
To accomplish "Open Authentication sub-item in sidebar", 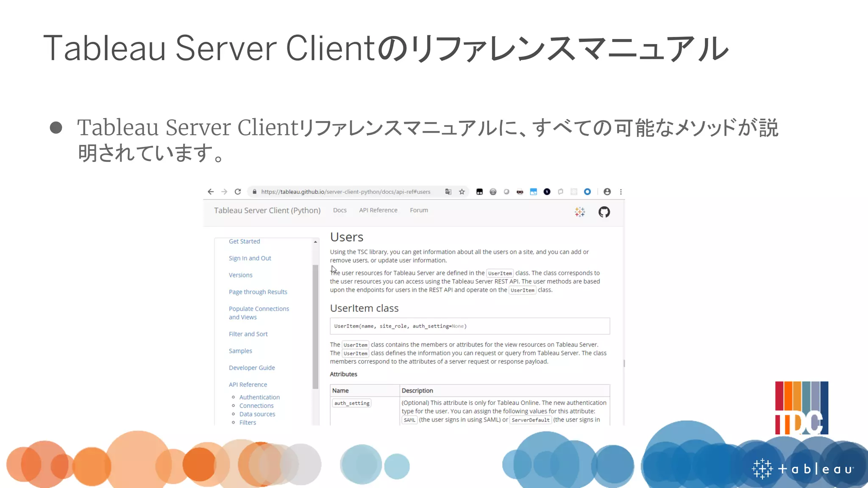I will [259, 397].
